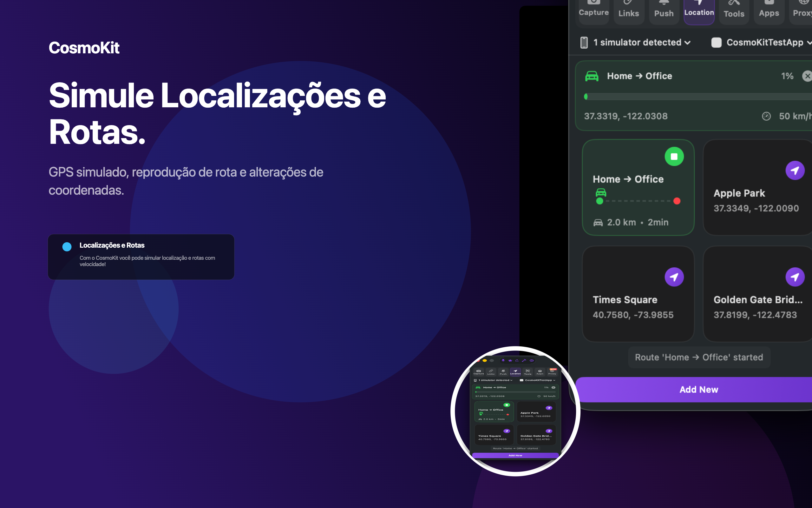Open the Capture tab in the circular preview
This screenshot has width=812, height=508.
478,372
